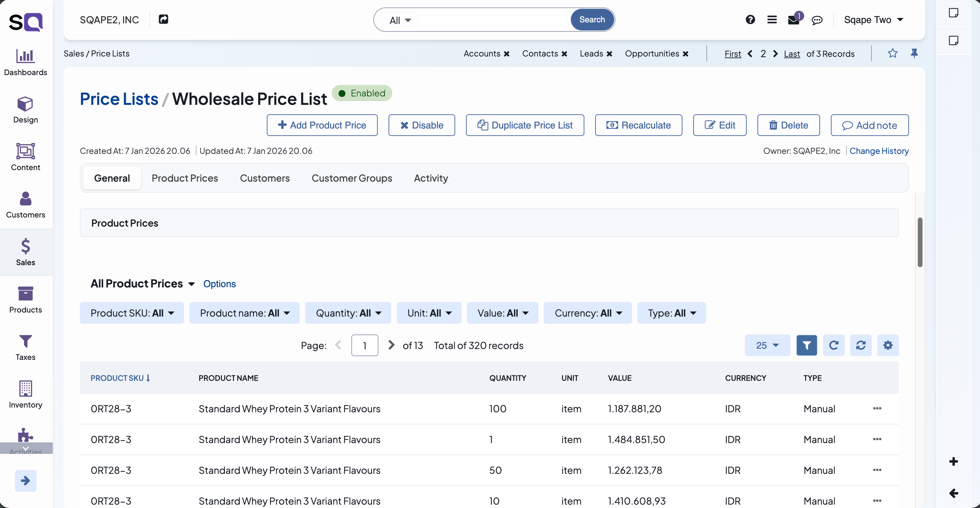Remove the Accounts filter chip
The width and height of the screenshot is (980, 508).
click(x=506, y=54)
